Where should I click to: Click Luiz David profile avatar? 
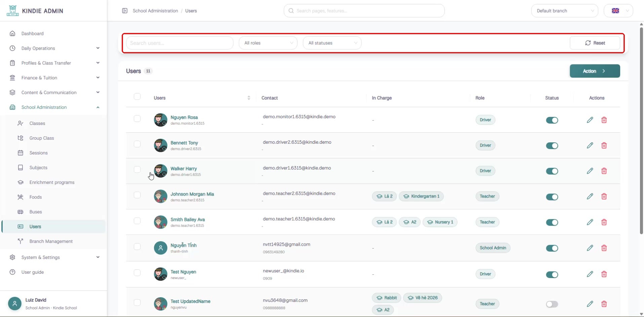click(x=14, y=304)
